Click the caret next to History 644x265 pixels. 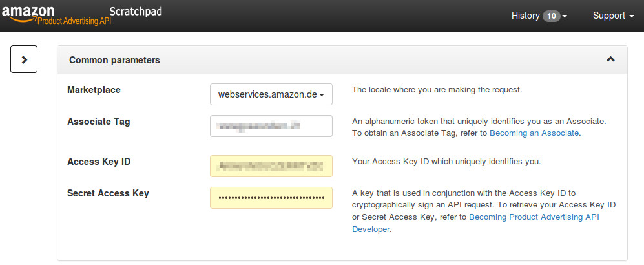point(565,16)
